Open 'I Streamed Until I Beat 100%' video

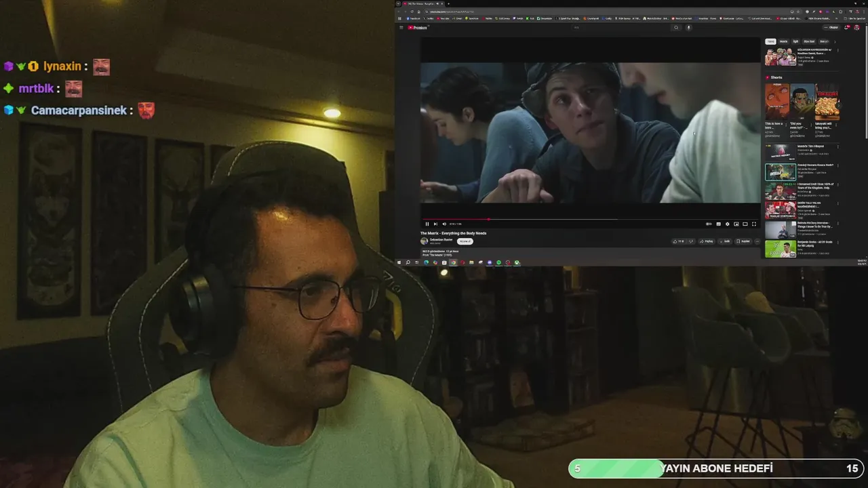(781, 191)
